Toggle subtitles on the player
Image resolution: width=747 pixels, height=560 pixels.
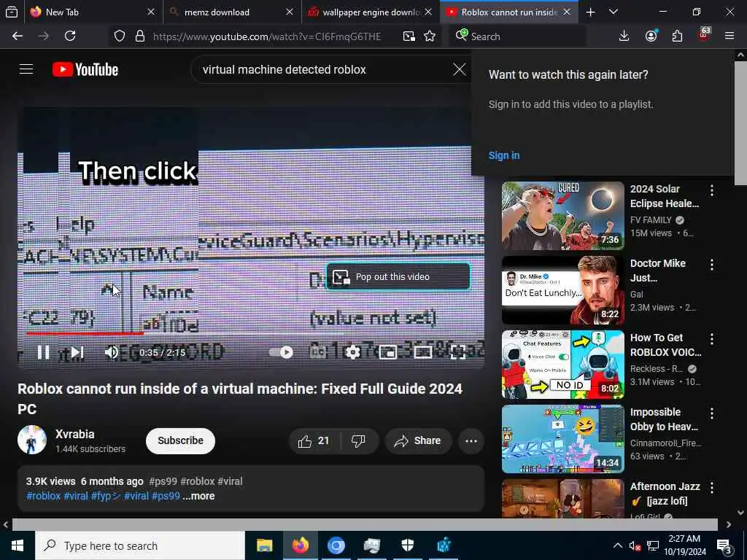[318, 352]
